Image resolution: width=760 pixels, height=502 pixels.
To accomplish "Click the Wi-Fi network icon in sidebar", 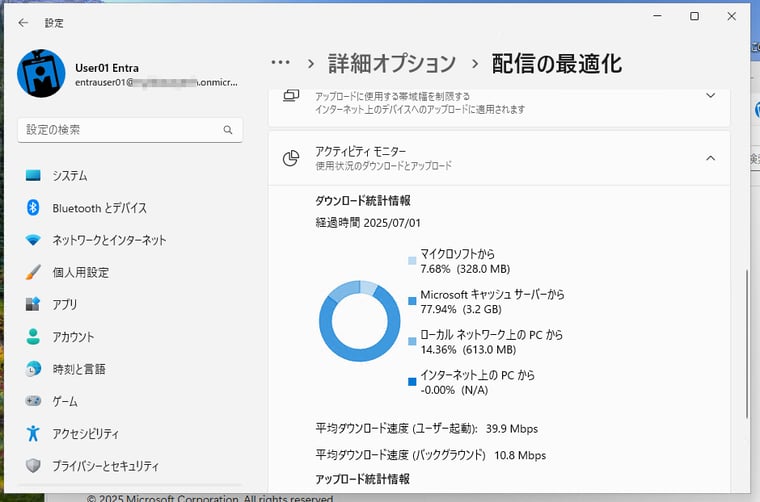I will click(33, 240).
